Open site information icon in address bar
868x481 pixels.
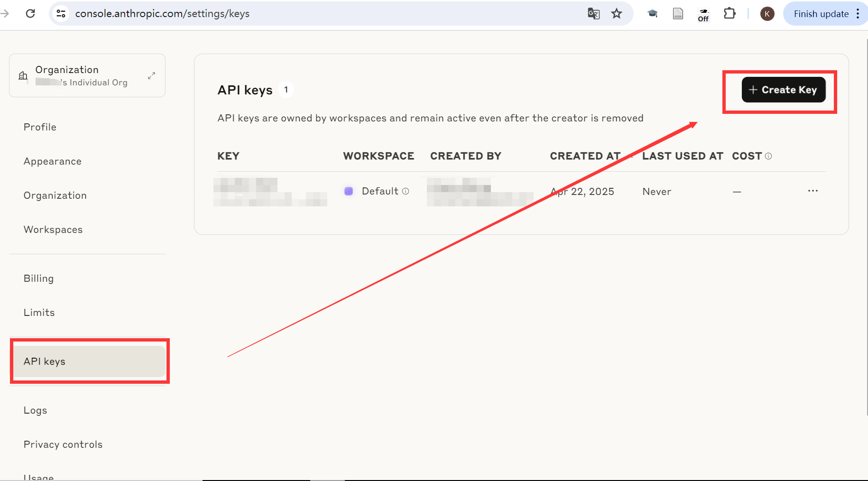tap(61, 13)
